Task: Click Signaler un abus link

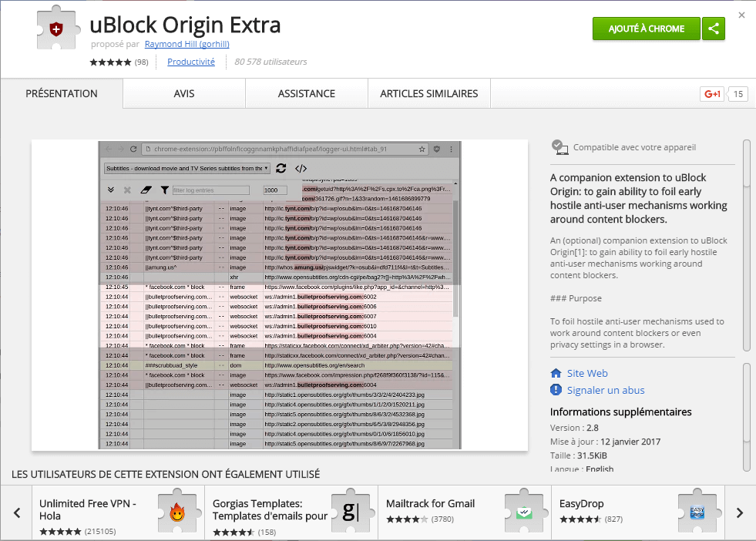Action: 606,390
